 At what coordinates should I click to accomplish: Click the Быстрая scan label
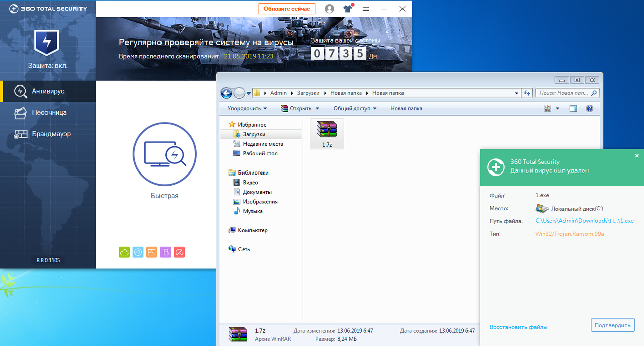click(165, 196)
